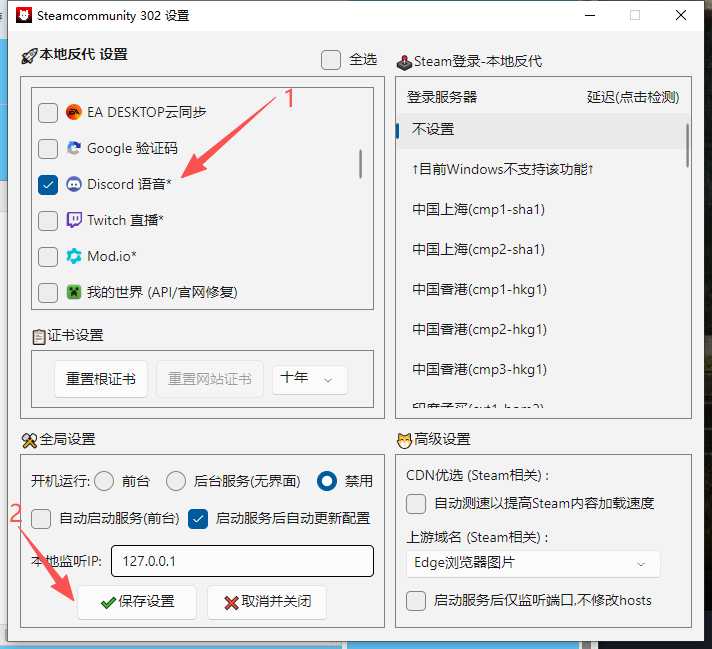Image resolution: width=712 pixels, height=649 pixels.
Task: Select the 后台服务(无界面) radio button
Action: [176, 481]
